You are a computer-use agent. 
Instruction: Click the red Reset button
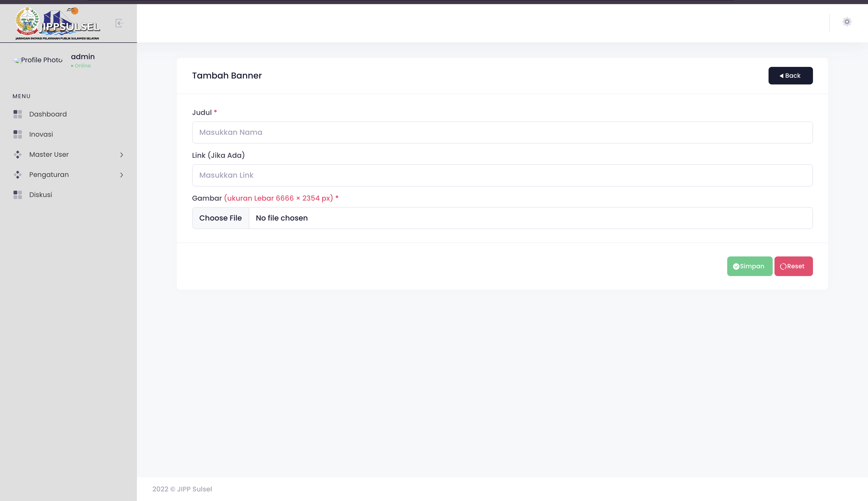[x=793, y=266]
